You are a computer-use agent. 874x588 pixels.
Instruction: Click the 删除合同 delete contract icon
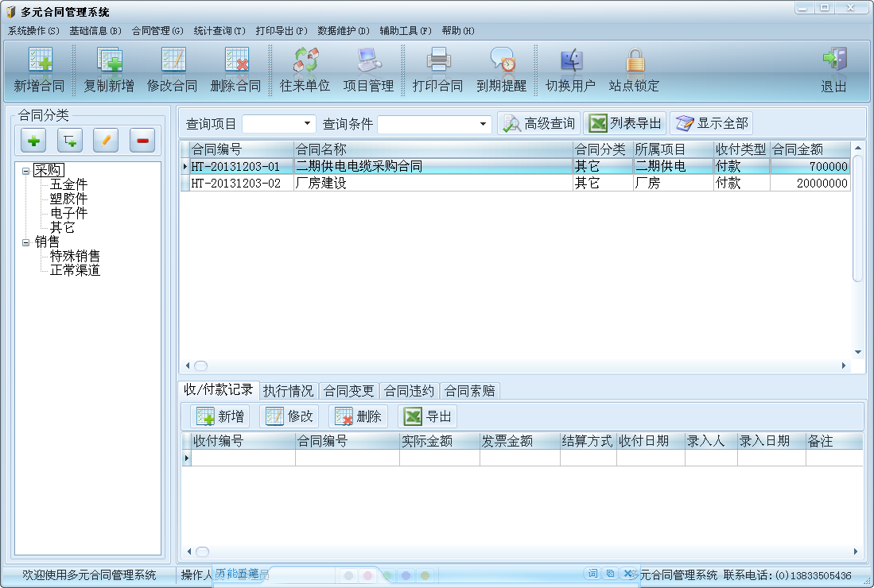tap(235, 70)
